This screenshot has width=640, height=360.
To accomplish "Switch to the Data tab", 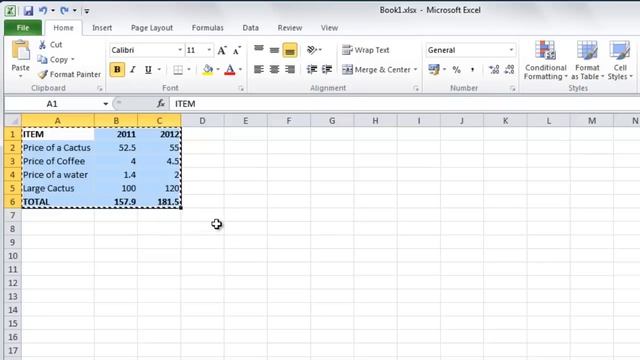I will (251, 28).
